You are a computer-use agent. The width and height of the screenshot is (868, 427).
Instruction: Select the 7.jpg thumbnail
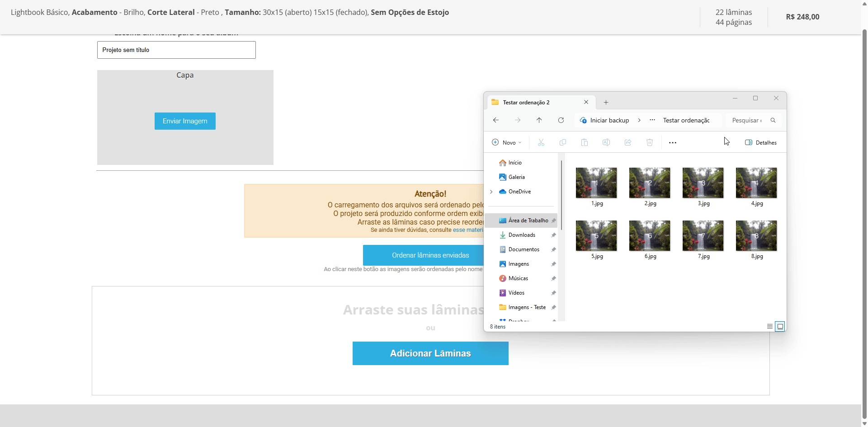tap(703, 236)
